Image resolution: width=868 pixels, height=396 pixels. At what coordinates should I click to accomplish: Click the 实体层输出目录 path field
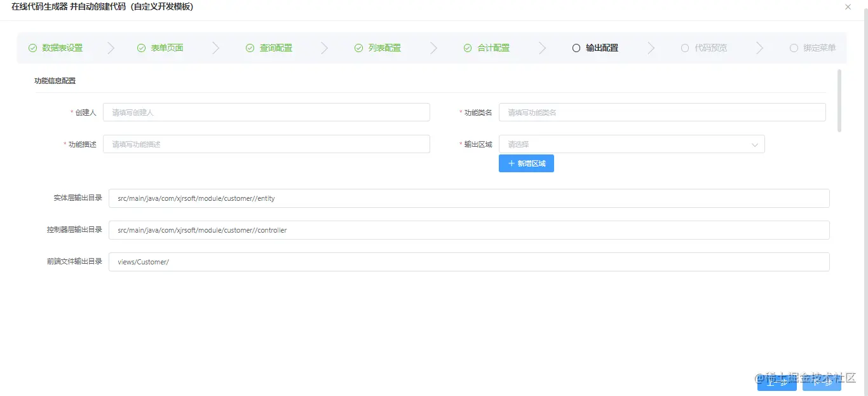pyautogui.click(x=469, y=198)
